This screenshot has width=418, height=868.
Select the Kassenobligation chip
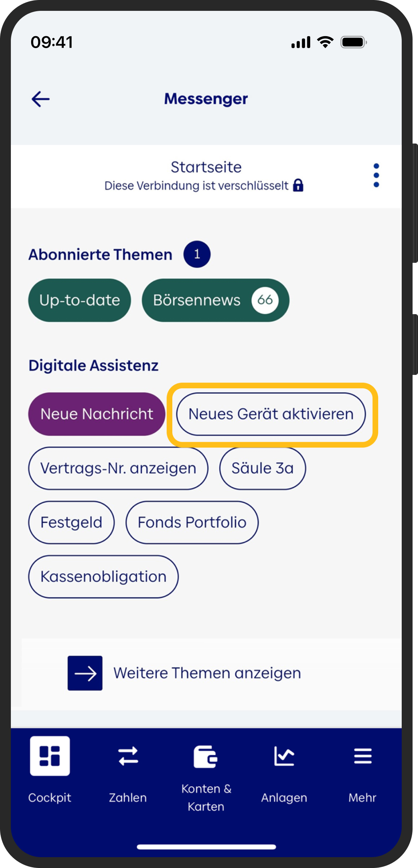(x=104, y=577)
